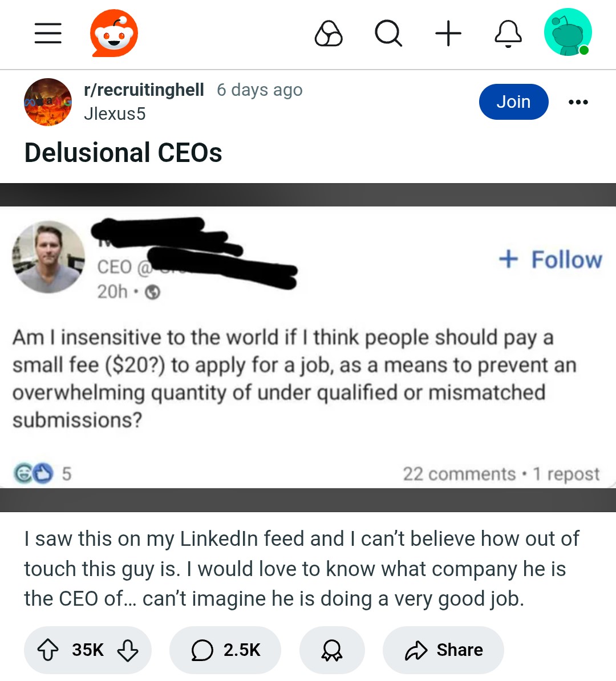616x681 pixels.
Task: Visit the r/recruitinghell subreddit link
Action: [x=144, y=90]
